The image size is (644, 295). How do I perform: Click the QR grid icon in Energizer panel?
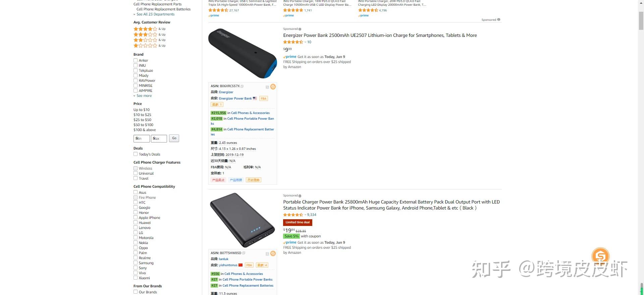click(x=267, y=87)
